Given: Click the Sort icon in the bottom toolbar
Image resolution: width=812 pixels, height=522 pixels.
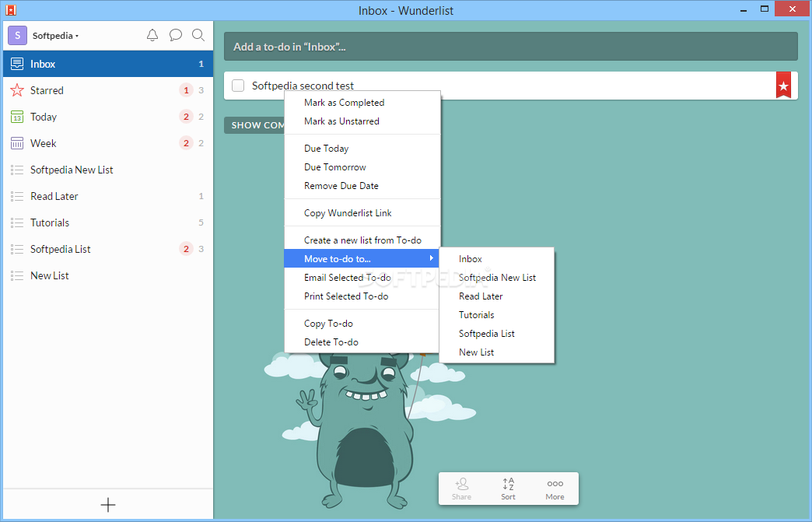Looking at the screenshot, I should tap(508, 489).
